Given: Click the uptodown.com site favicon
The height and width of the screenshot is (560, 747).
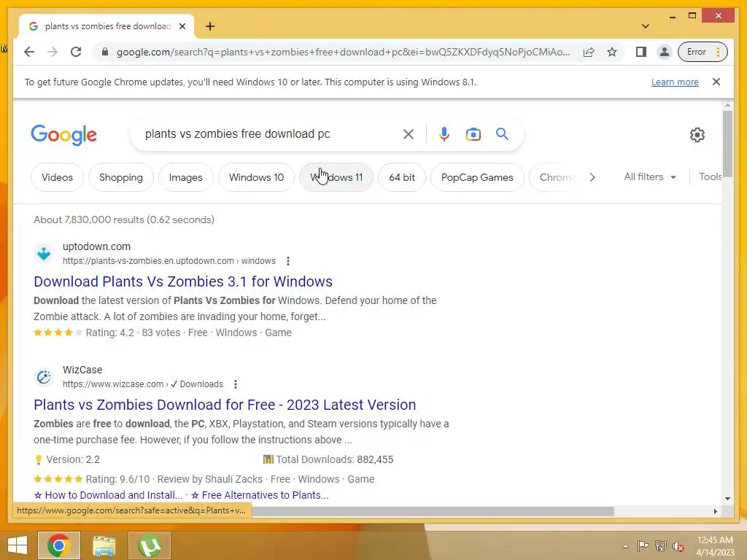Looking at the screenshot, I should [x=44, y=253].
